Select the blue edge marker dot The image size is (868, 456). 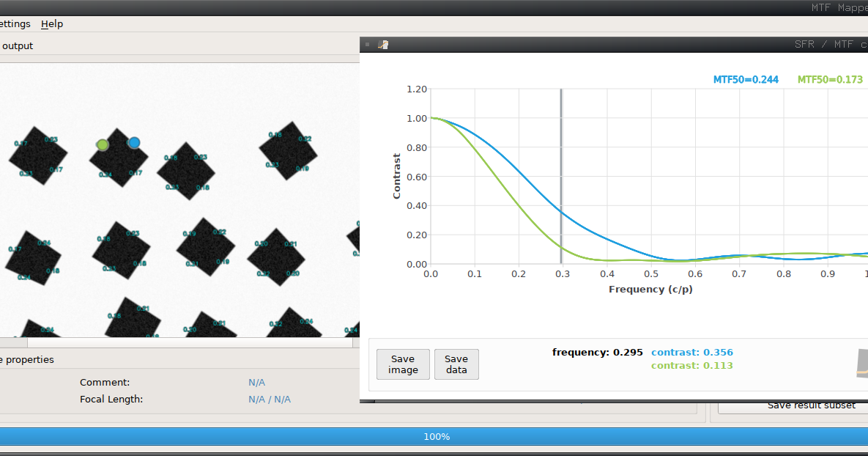click(133, 143)
